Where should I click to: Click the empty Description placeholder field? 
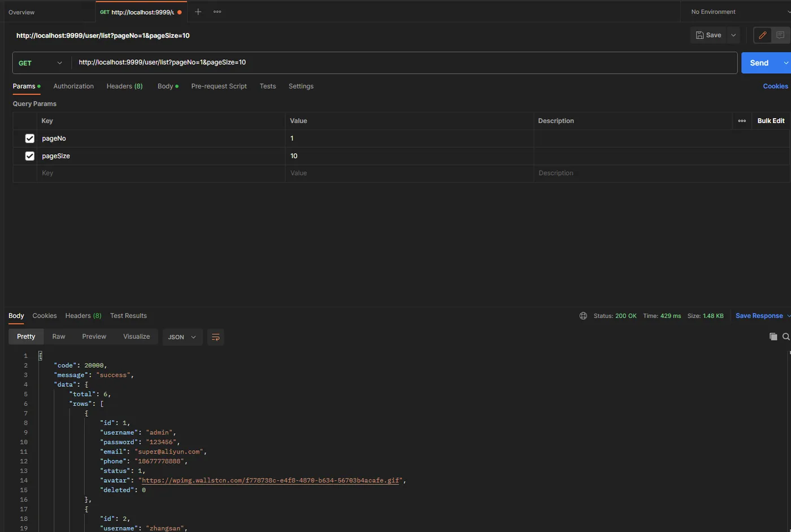(x=661, y=173)
